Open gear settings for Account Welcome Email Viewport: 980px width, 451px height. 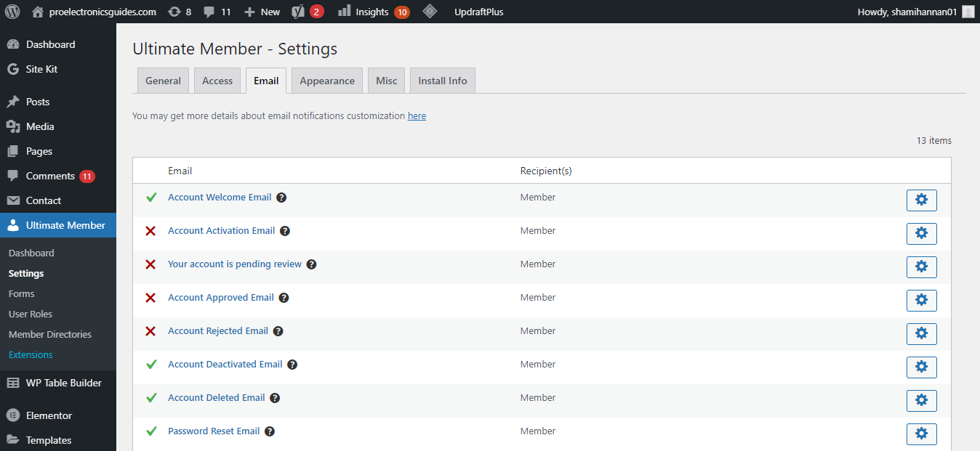(921, 200)
